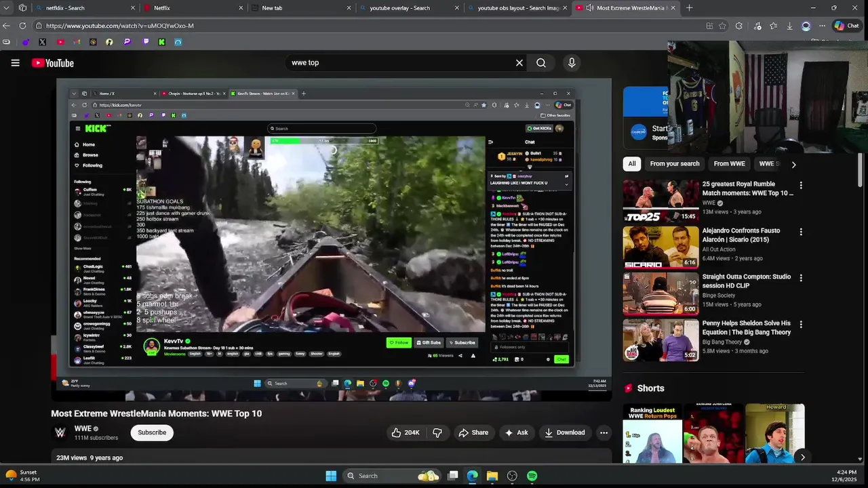Open options for Big Bang Theory video
868x488 pixels.
tap(801, 325)
